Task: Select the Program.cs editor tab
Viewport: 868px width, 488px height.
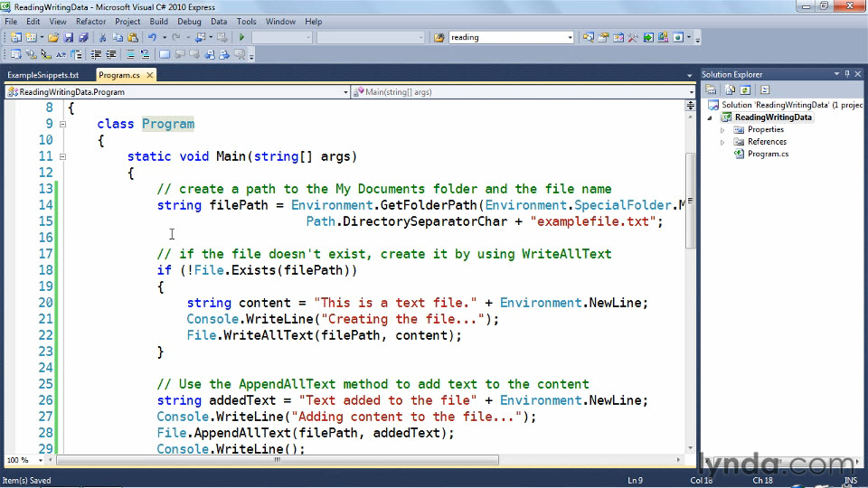Action: click(x=119, y=75)
